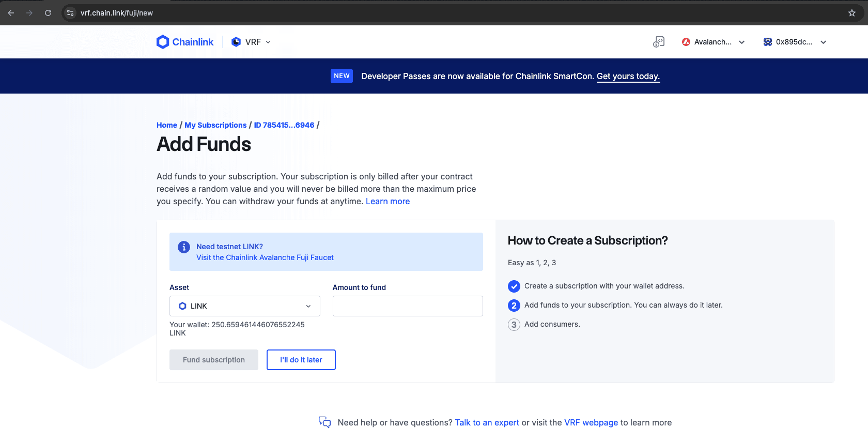Click Learn more link
Viewport: 868px width, 442px height.
(388, 201)
